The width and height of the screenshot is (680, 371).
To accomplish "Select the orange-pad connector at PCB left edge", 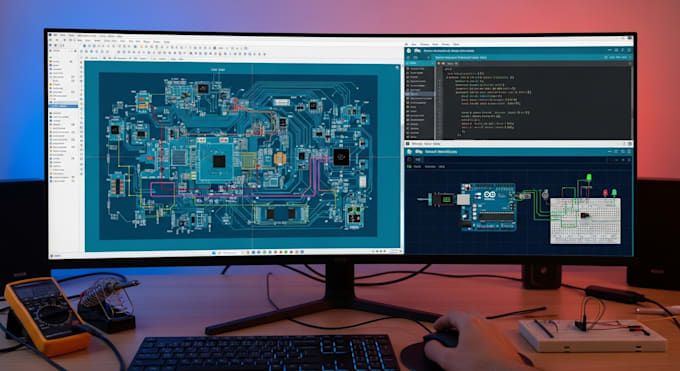I will 117,185.
